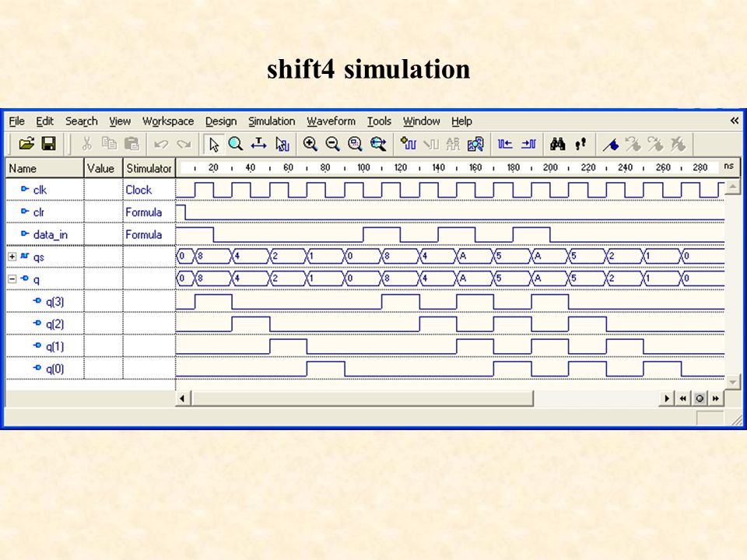Click the Zoom Out magnifier icon
The width and height of the screenshot is (747, 560).
tap(332, 144)
